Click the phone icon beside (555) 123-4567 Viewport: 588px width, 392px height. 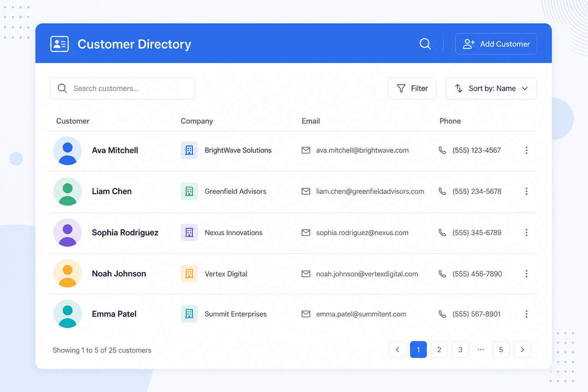point(442,150)
